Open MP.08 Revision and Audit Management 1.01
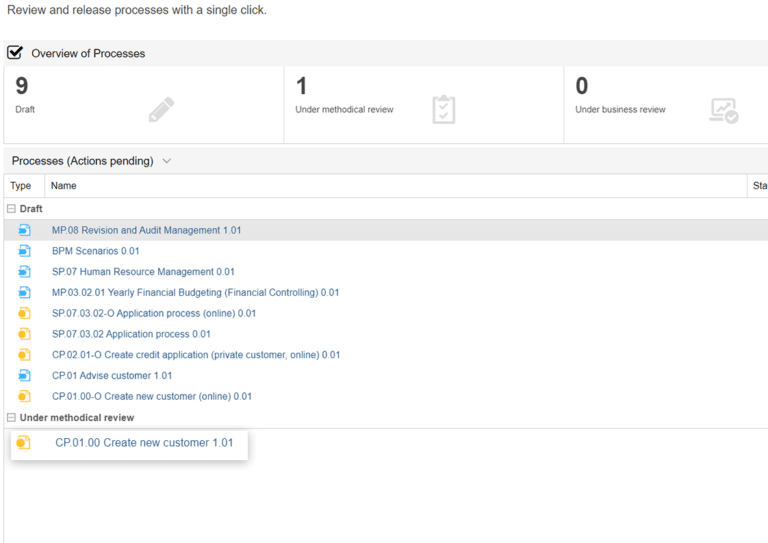768x543 pixels. point(146,230)
